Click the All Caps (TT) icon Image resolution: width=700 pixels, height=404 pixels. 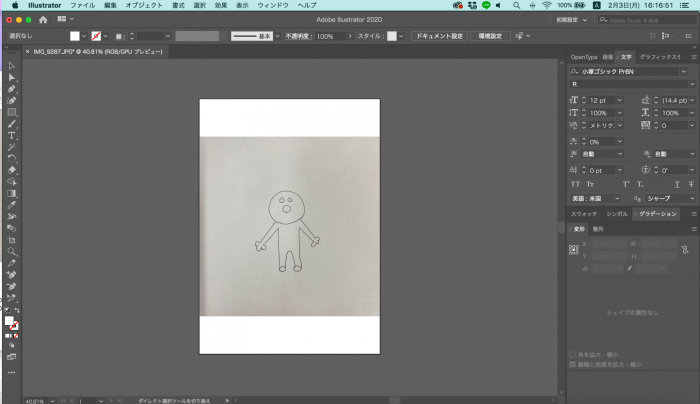click(x=574, y=184)
